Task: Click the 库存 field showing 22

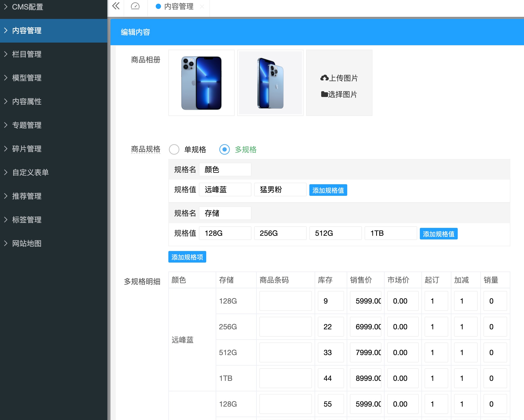Action: (x=331, y=327)
